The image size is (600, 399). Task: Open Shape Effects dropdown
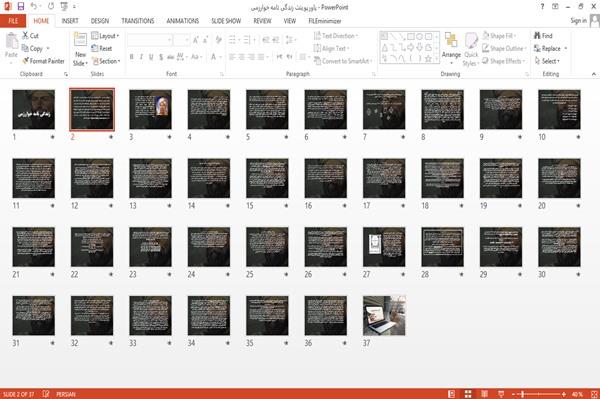coord(503,61)
